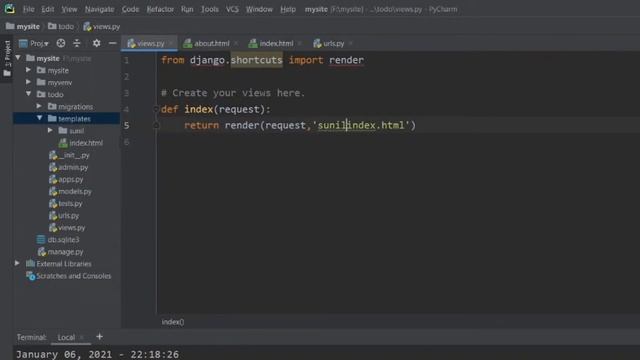Open the Run menu
This screenshot has height=360, width=640.
click(x=187, y=9)
